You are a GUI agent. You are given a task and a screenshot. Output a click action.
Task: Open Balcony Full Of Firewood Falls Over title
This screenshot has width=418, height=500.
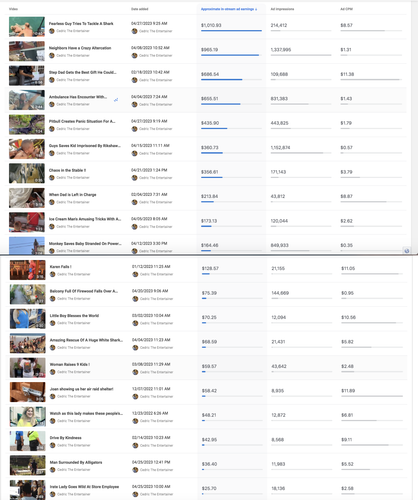pos(84,291)
